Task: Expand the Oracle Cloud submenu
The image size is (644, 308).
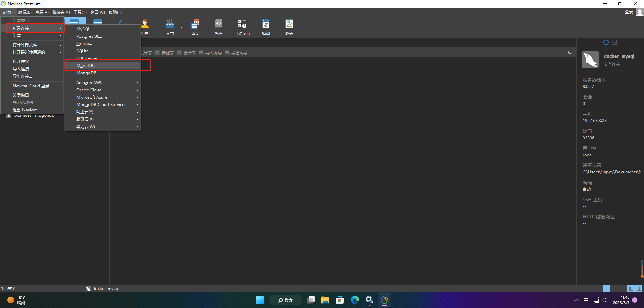Action: [x=103, y=90]
